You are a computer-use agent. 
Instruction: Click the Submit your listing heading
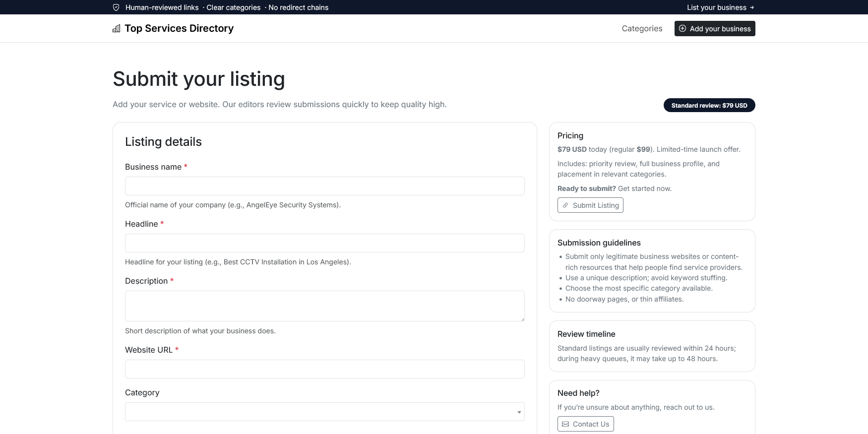click(199, 79)
